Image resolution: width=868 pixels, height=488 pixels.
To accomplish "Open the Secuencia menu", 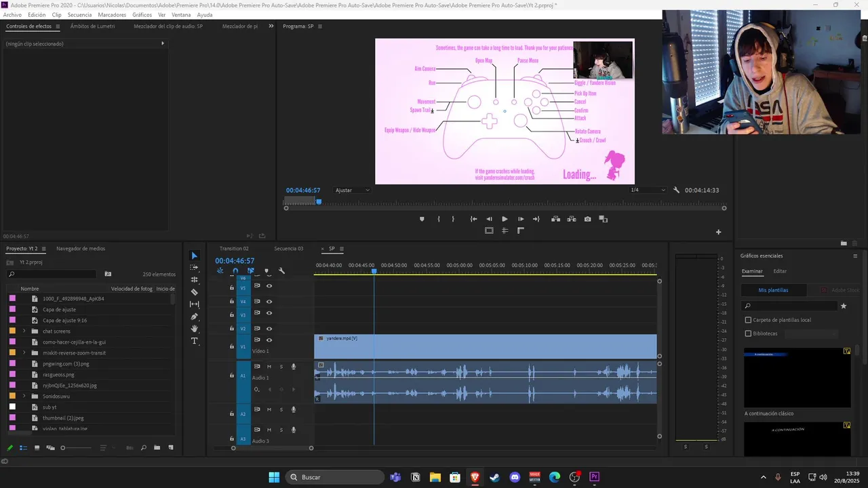I will [x=79, y=15].
